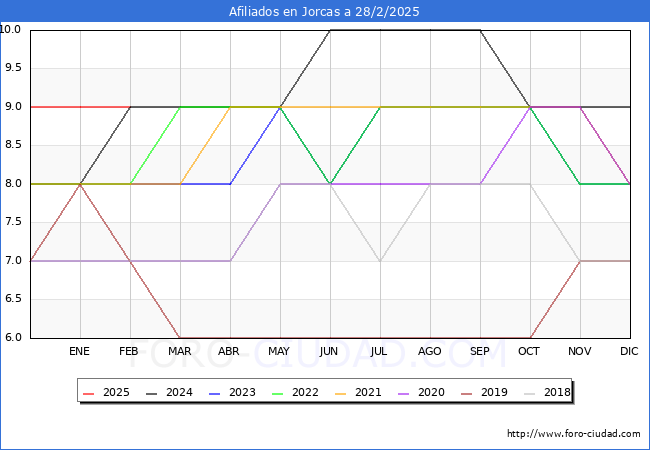
Task: Click the ENE month axis label
Action: (79, 351)
